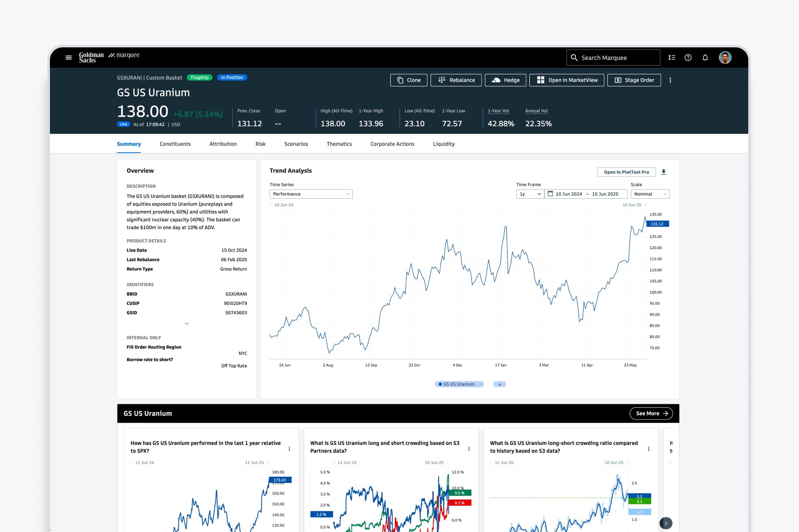Add a series with plus chip
Image resolution: width=799 pixels, height=532 pixels.
click(x=499, y=384)
